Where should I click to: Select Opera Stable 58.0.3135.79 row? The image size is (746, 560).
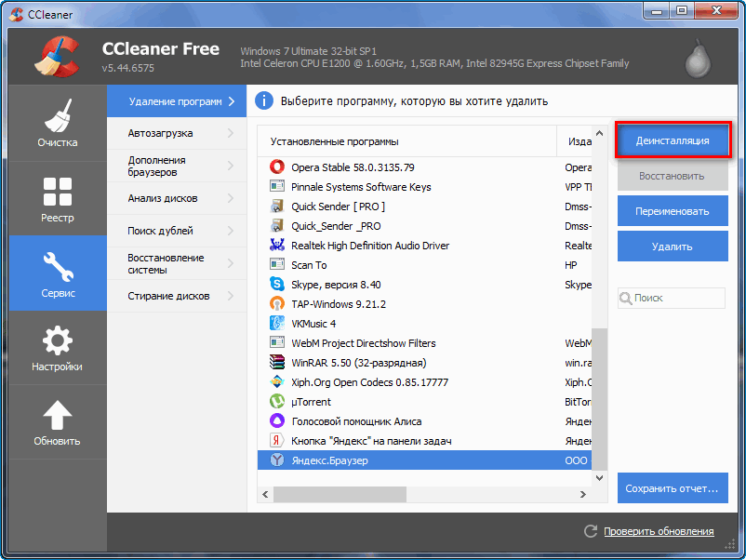pos(424,167)
